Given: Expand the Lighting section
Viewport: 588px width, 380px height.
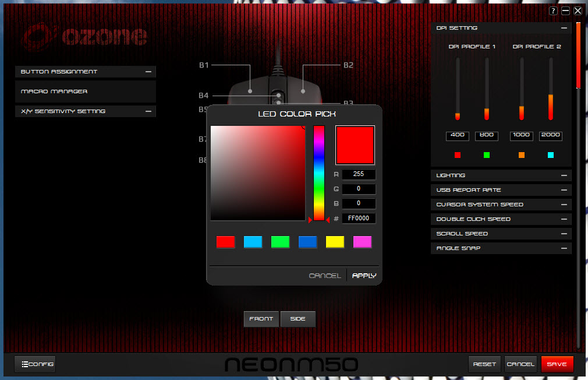Looking at the screenshot, I should click(x=564, y=175).
